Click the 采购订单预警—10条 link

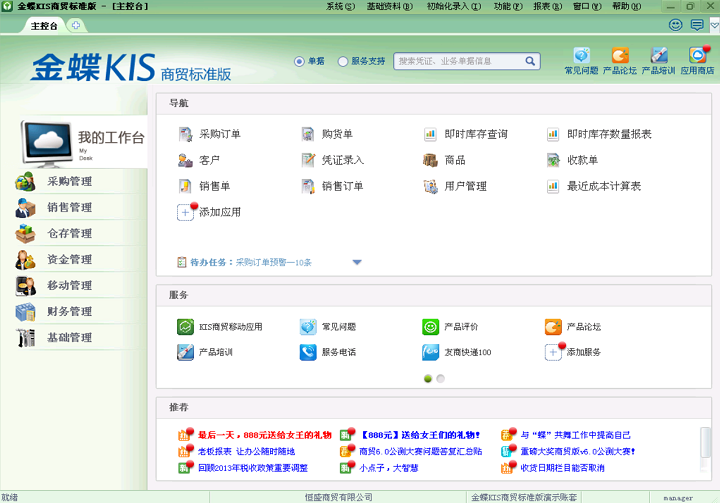tap(273, 263)
